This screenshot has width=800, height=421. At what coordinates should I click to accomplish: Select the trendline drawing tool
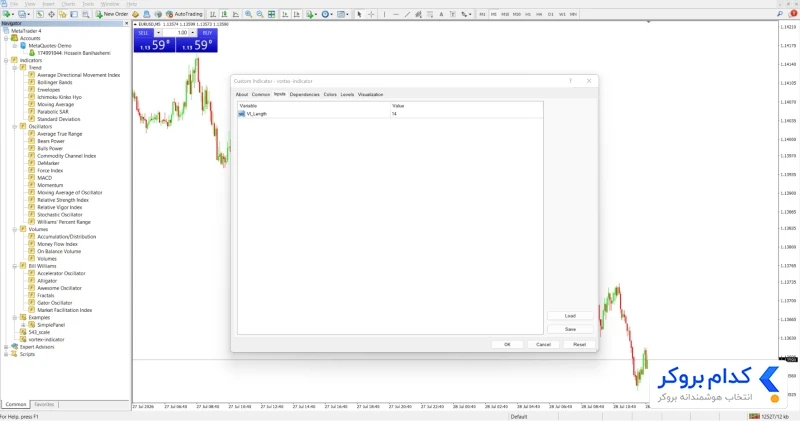coord(407,14)
